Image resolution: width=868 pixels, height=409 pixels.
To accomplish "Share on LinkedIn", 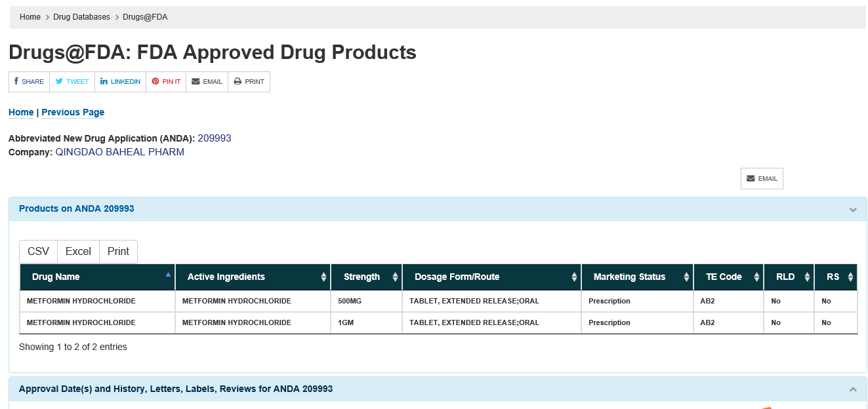I will click(120, 82).
